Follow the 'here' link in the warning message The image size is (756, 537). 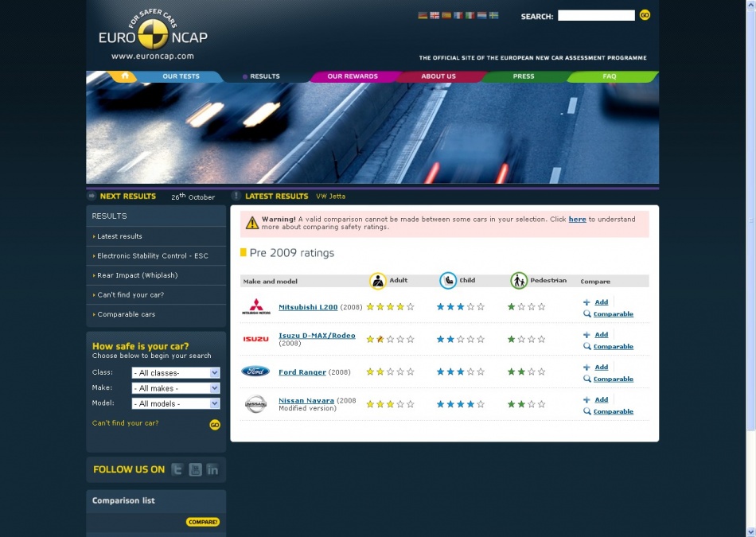(x=577, y=220)
